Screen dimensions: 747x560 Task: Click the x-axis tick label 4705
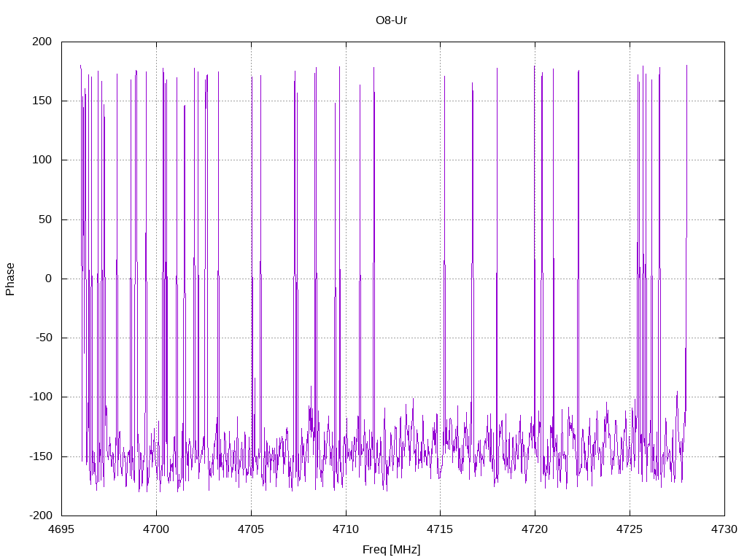pos(251,529)
